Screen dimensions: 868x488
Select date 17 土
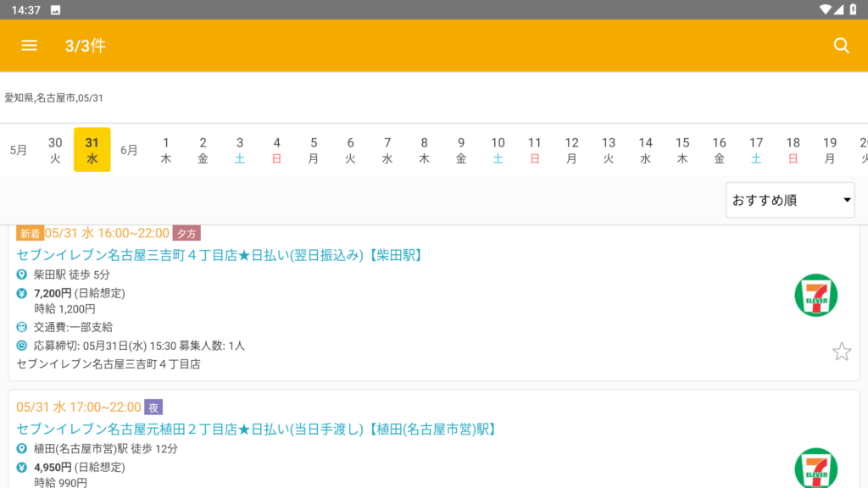[x=756, y=150]
